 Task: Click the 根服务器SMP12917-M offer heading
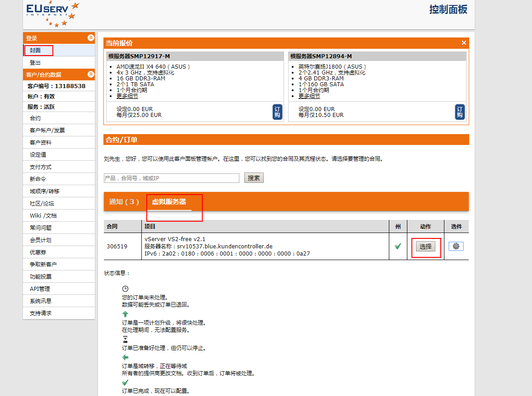point(139,56)
